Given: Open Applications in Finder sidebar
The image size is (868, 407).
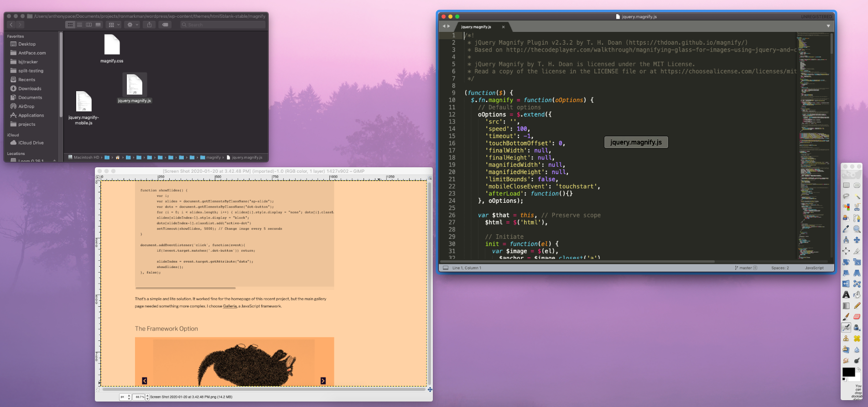Looking at the screenshot, I should click(x=31, y=115).
